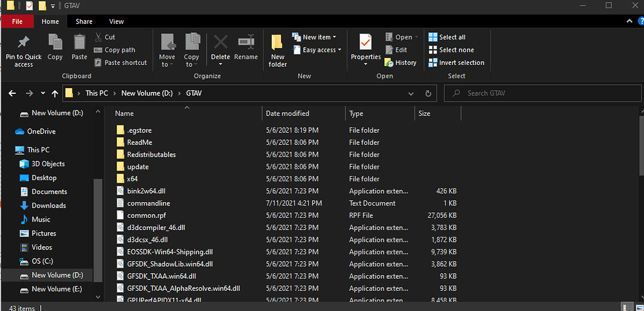Click the History button
Screen dimensions: 644x311
(x=401, y=62)
